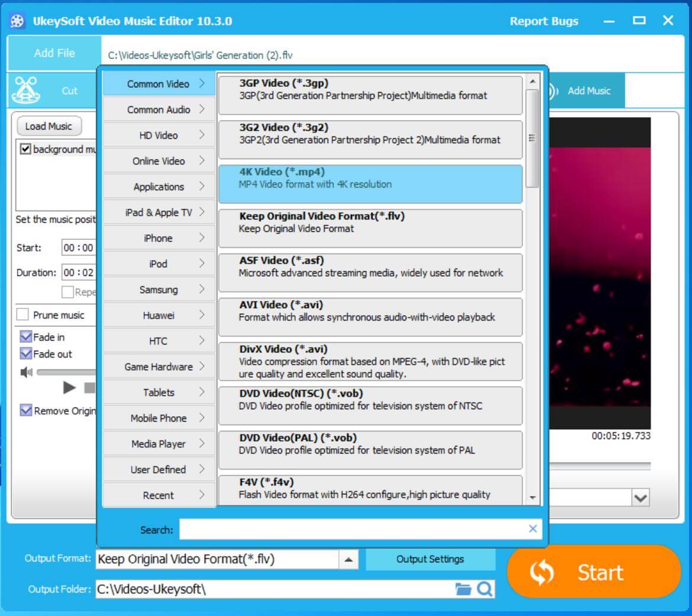This screenshot has width=692, height=616.
Task: Stop the background music preview
Action: (90, 388)
